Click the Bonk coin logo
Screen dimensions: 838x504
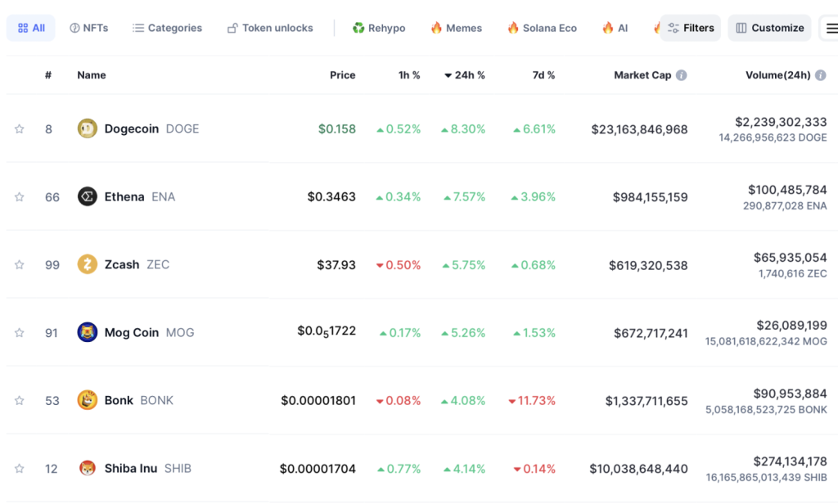[x=87, y=400]
